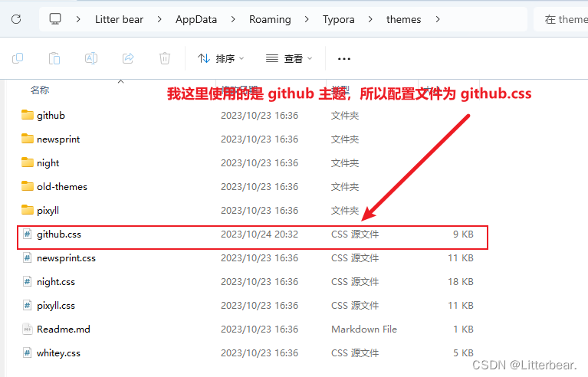Viewport: 588px width, 377px height.
Task: Click the night.css file icon
Action: (x=28, y=281)
